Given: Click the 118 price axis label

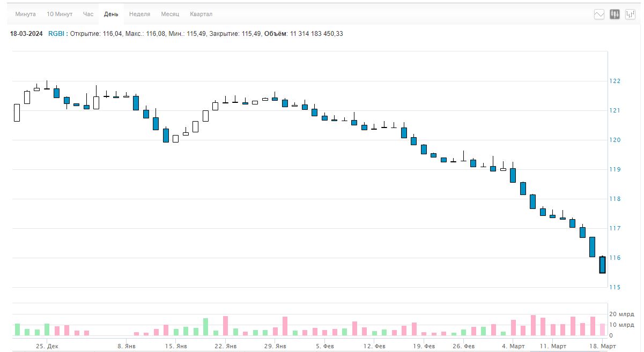Looking at the screenshot, I should 615,199.
